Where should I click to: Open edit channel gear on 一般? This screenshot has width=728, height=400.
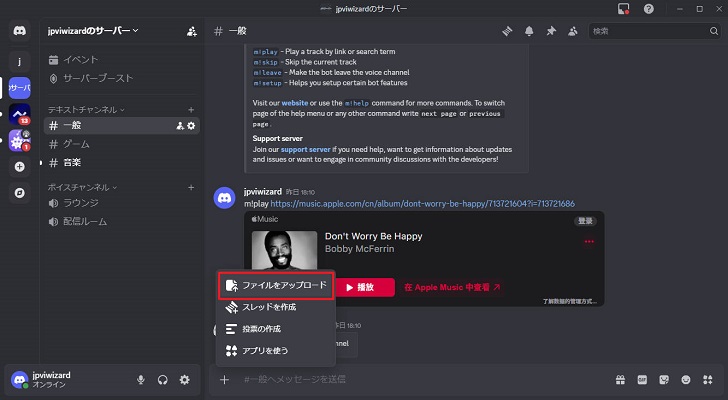pos(191,126)
